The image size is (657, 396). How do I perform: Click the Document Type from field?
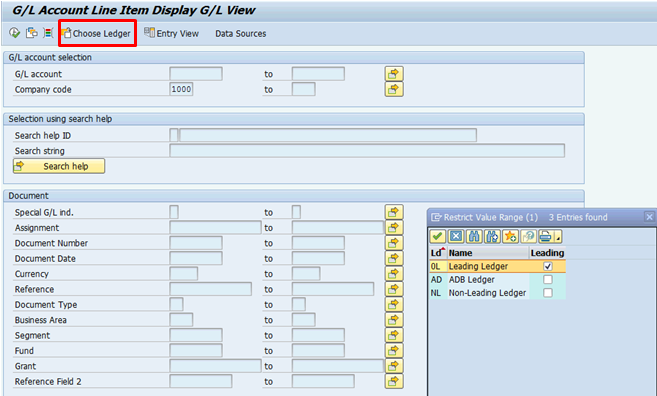pyautogui.click(x=176, y=304)
